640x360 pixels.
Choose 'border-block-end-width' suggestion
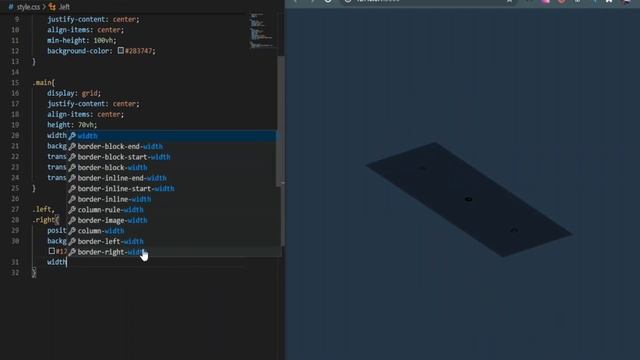(x=172, y=146)
